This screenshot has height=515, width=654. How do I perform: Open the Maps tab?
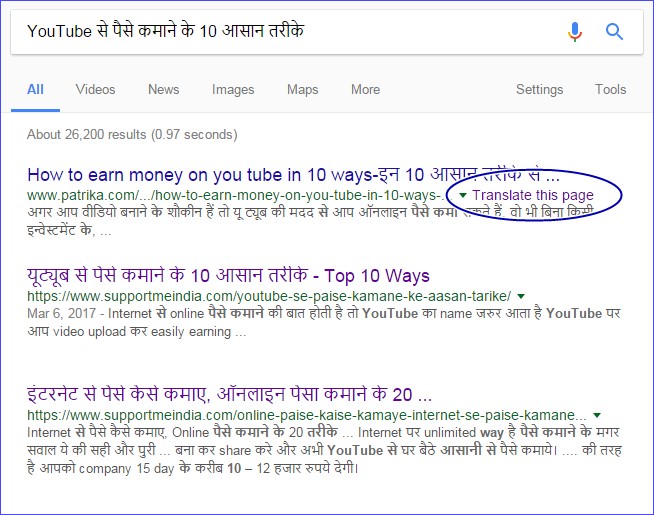click(302, 89)
